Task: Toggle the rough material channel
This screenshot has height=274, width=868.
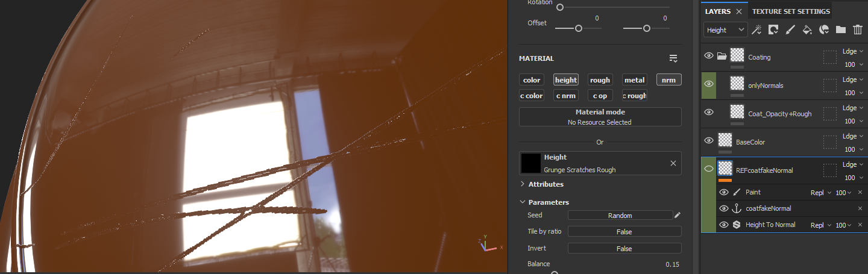Action: (x=600, y=79)
